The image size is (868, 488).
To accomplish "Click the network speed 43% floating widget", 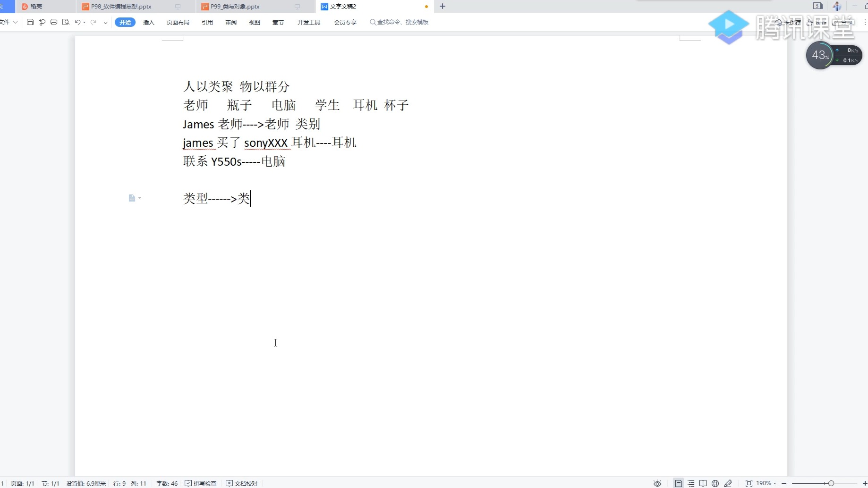I will tap(834, 55).
